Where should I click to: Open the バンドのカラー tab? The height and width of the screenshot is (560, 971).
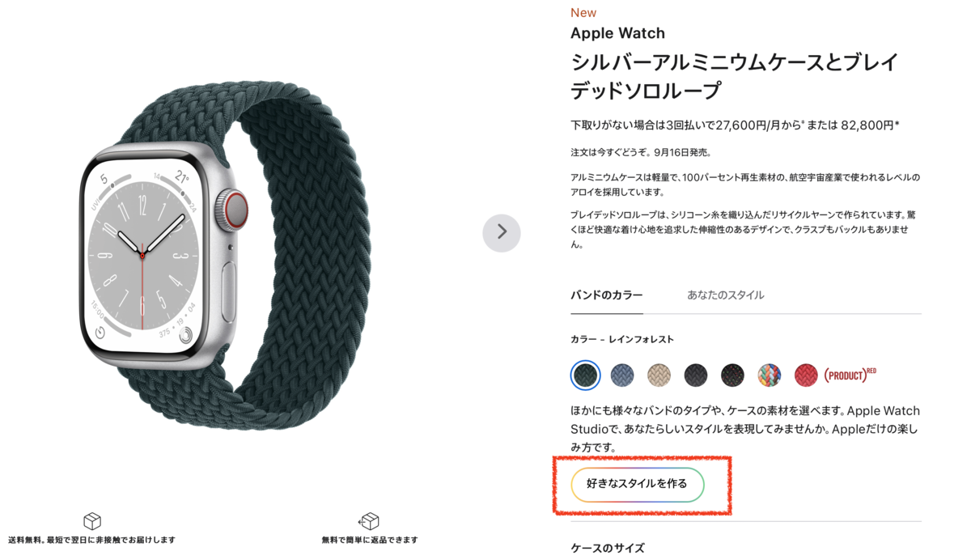point(607,295)
